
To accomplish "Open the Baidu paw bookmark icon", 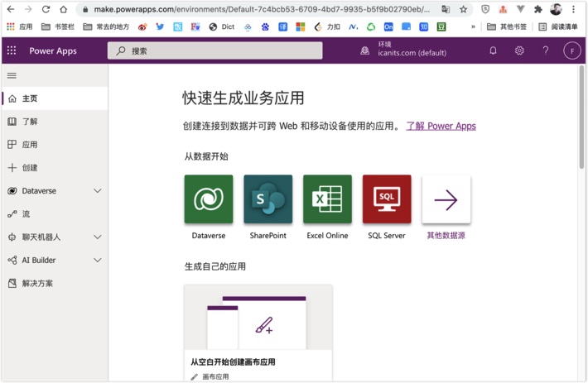I will coord(265,26).
